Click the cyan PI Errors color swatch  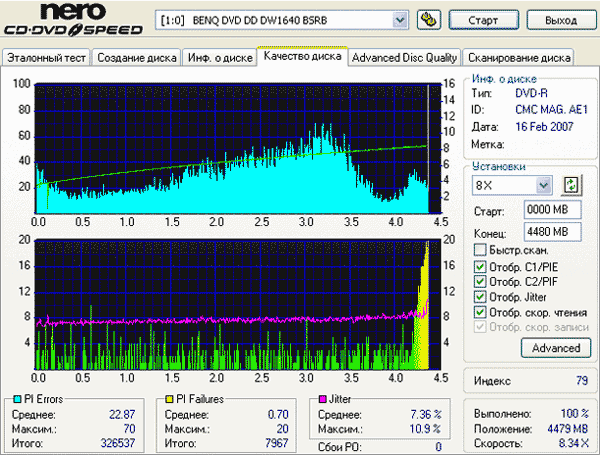tap(17, 399)
